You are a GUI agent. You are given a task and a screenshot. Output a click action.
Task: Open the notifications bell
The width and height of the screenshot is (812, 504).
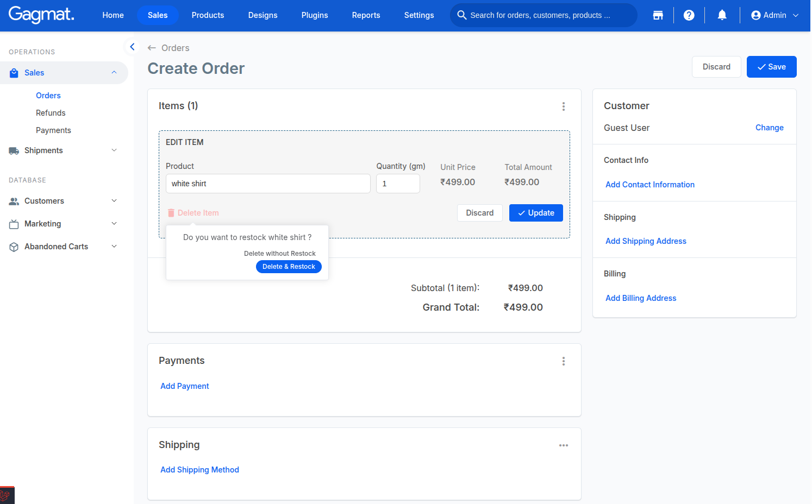pos(722,15)
